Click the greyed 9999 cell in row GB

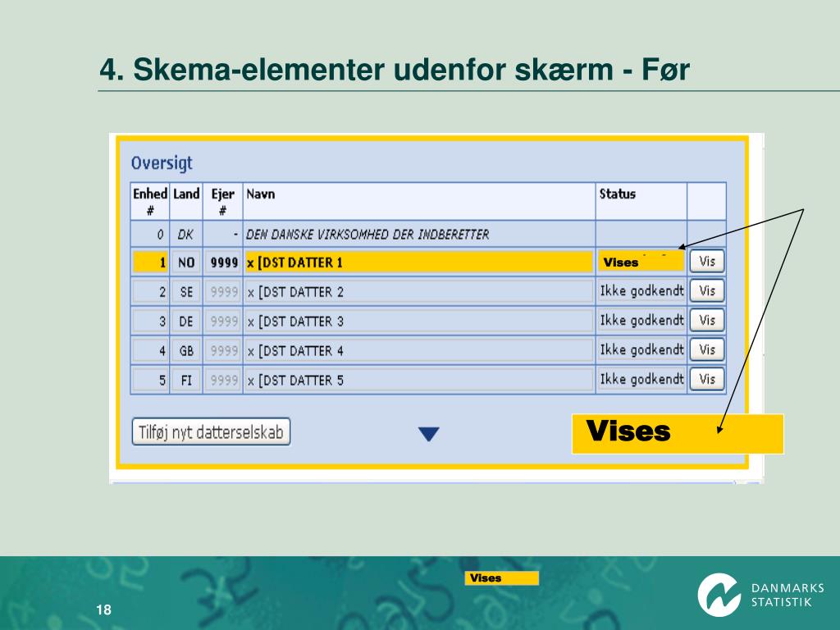(x=223, y=350)
